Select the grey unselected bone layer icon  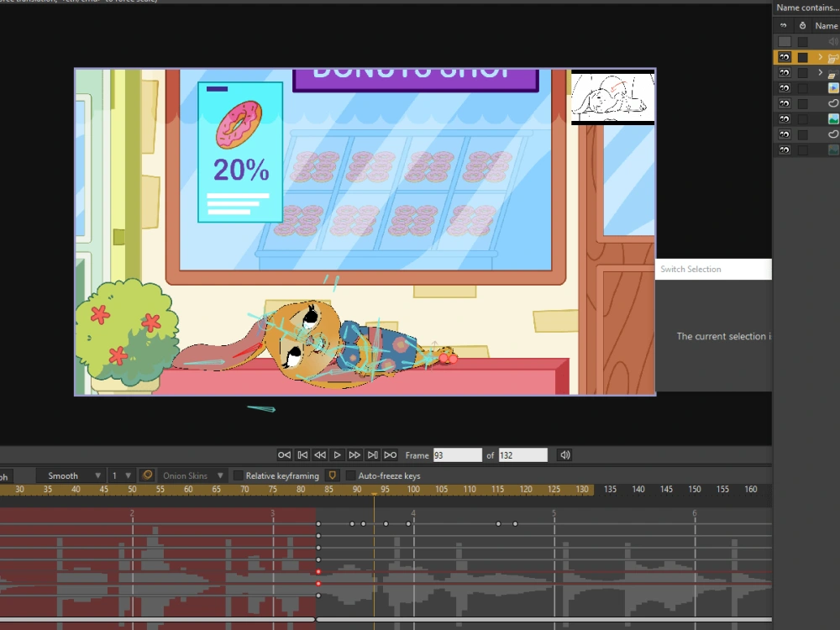(833, 73)
